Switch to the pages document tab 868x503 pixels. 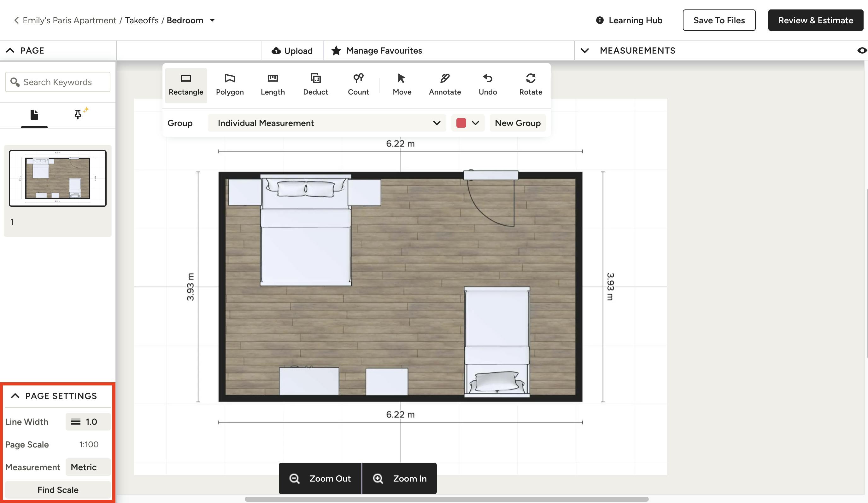[x=34, y=115]
